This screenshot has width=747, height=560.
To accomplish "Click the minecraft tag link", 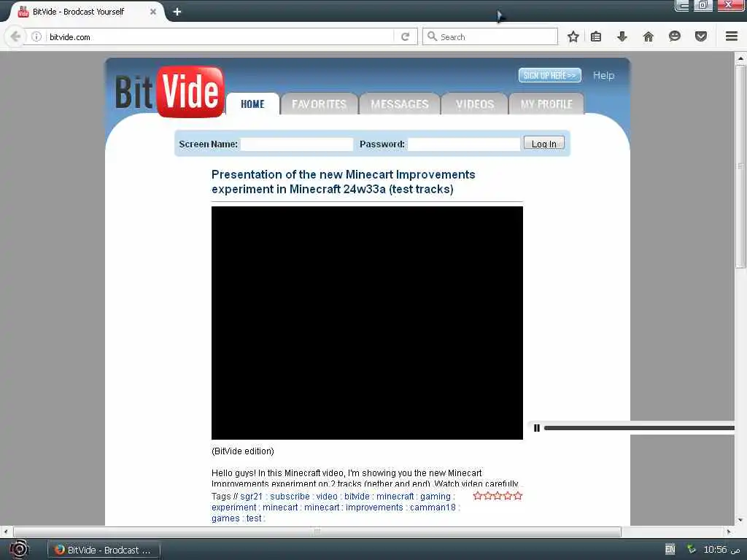I will pyautogui.click(x=395, y=496).
